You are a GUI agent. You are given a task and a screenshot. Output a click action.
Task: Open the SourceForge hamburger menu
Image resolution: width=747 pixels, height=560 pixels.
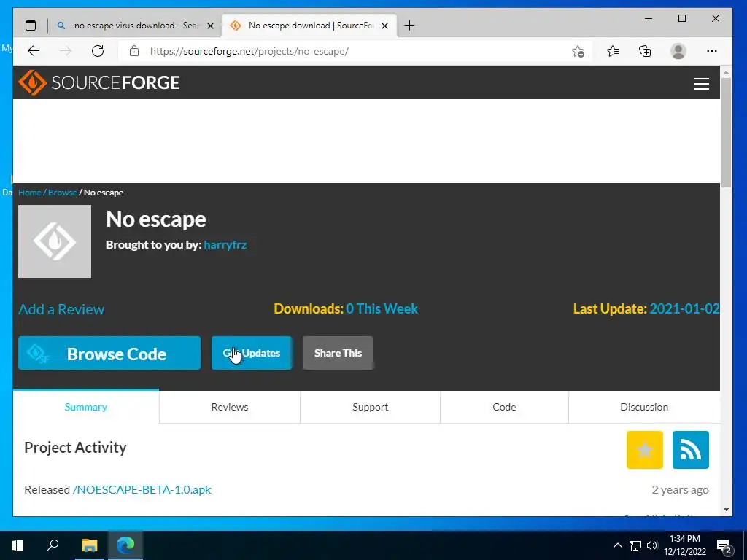701,84
